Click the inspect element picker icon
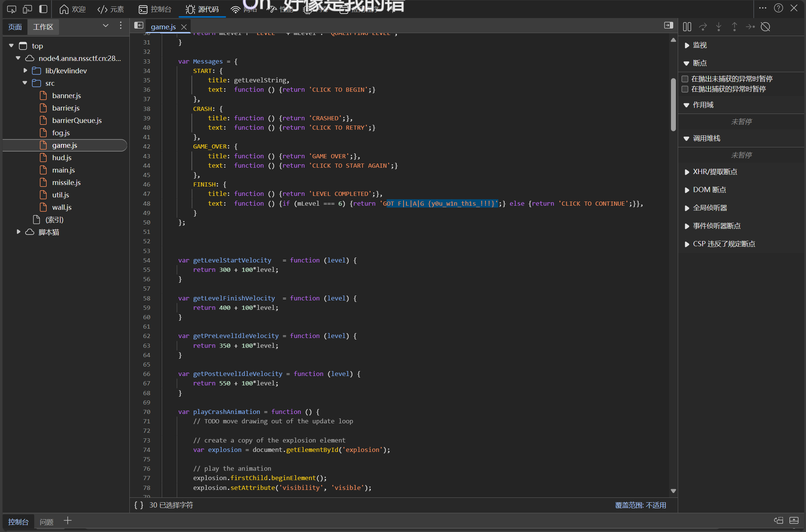Image resolution: width=806 pixels, height=532 pixels. (x=12, y=9)
